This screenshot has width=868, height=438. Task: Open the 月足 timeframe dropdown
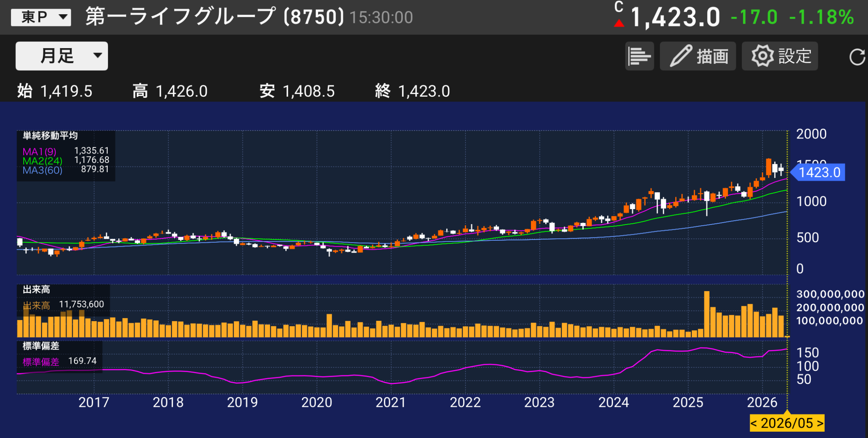coord(62,56)
